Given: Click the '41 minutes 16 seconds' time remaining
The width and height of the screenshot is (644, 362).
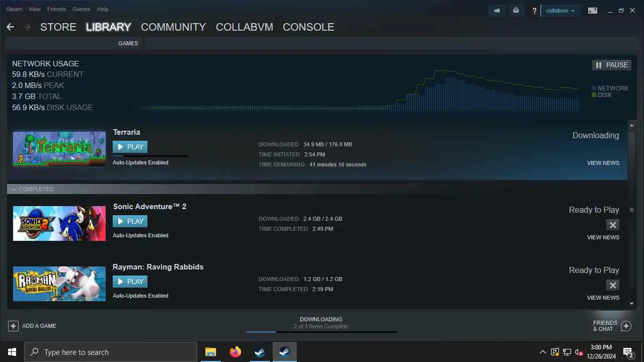Looking at the screenshot, I should [338, 164].
